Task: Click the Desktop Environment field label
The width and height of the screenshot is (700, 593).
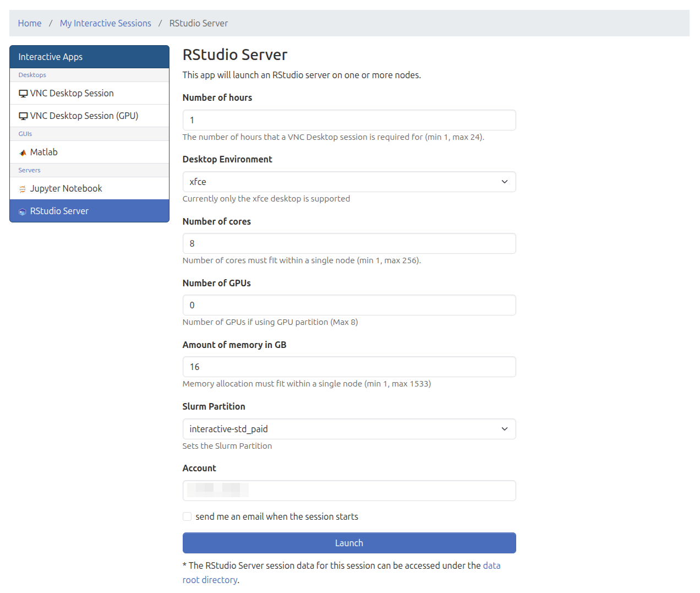Action: (227, 159)
